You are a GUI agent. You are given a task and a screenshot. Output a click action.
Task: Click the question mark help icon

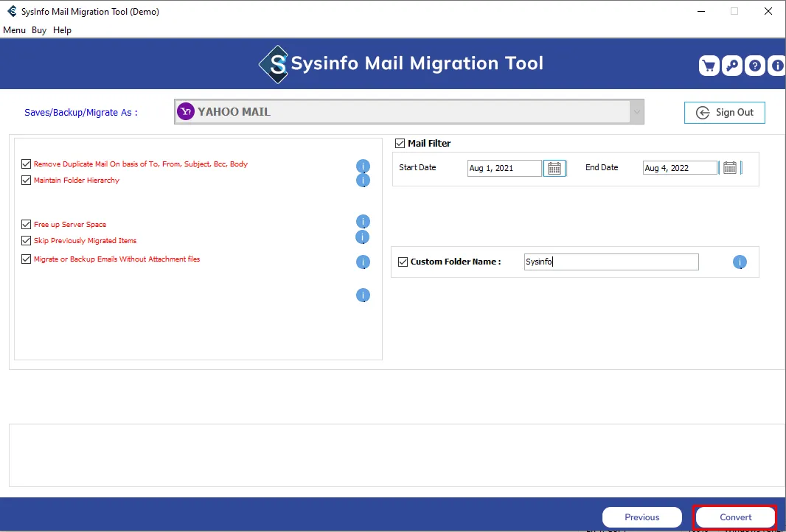coord(755,66)
